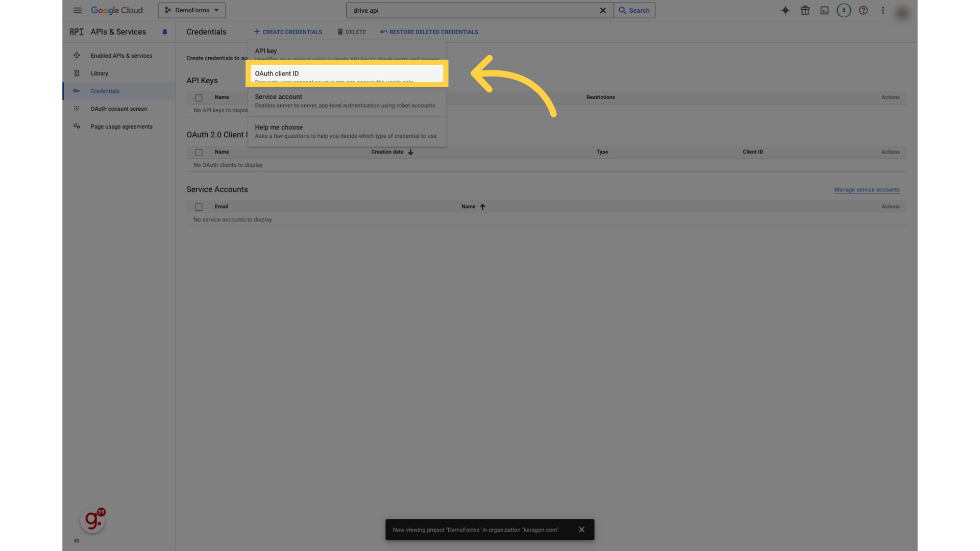Open Page usage agreements in sidebar

pos(119,127)
